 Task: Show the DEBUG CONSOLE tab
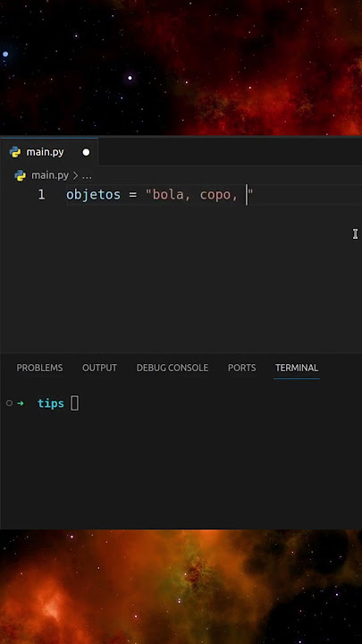click(173, 368)
